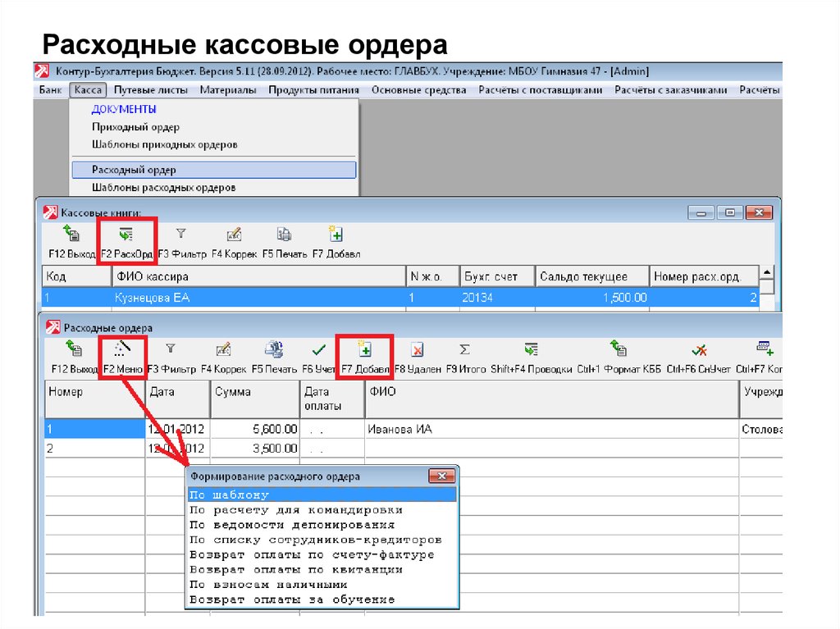Select the Кузнецова ЕА cashier row
This screenshot has height=629, width=840.
pyautogui.click(x=152, y=298)
